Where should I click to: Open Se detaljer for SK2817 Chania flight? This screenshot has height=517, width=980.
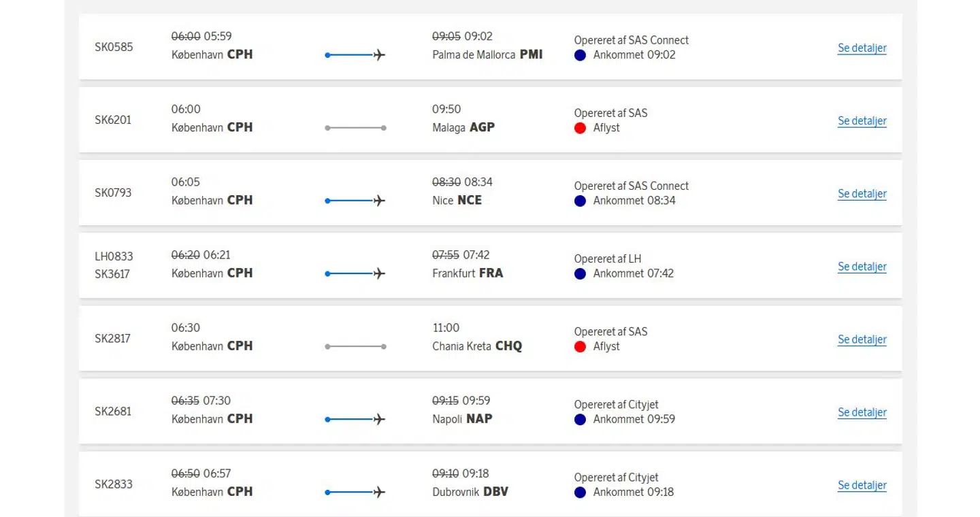click(862, 339)
